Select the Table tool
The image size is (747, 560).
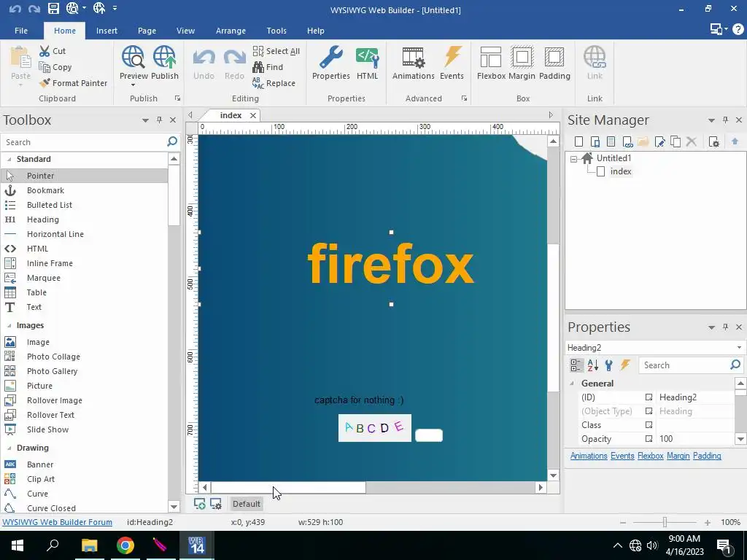click(x=85, y=292)
